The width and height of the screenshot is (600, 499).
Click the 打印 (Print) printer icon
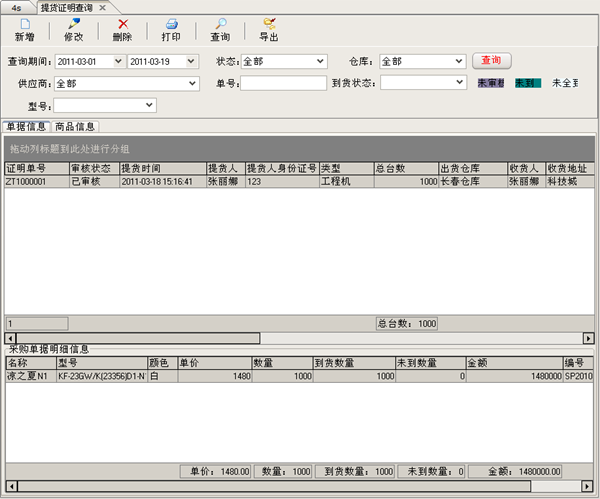click(171, 24)
